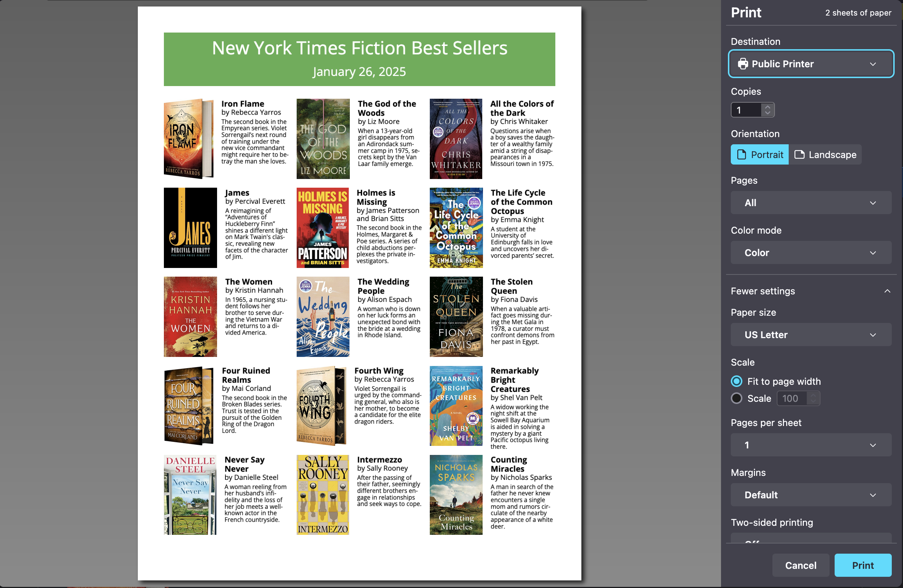Increase copies with up arrow

tap(767, 107)
